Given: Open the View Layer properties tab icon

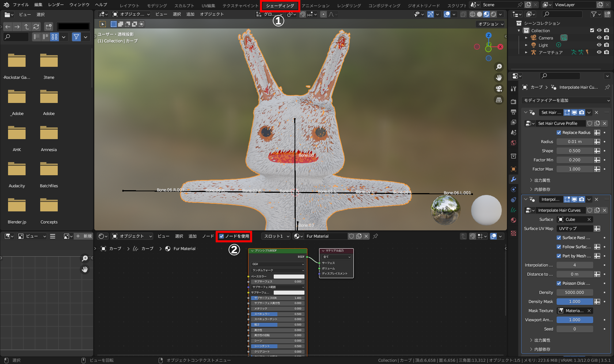Looking at the screenshot, I should (x=513, y=122).
